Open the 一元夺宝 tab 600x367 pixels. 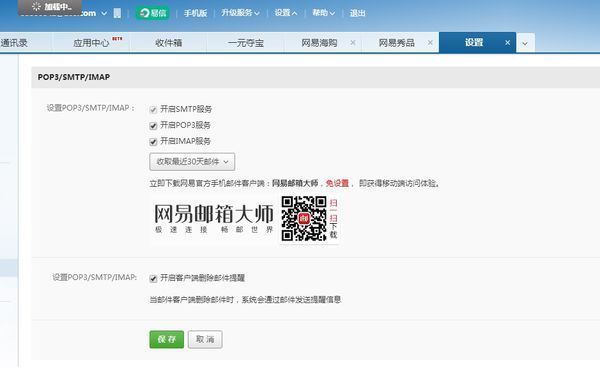click(246, 43)
